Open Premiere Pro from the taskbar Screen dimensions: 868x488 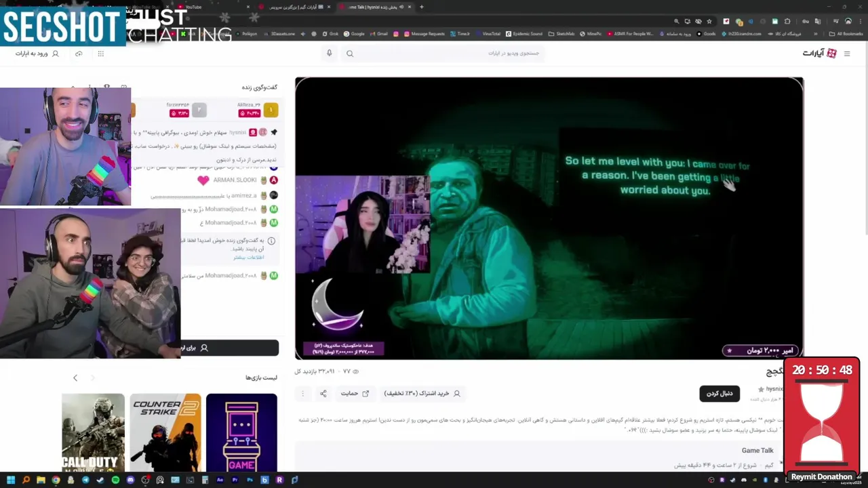[235, 480]
